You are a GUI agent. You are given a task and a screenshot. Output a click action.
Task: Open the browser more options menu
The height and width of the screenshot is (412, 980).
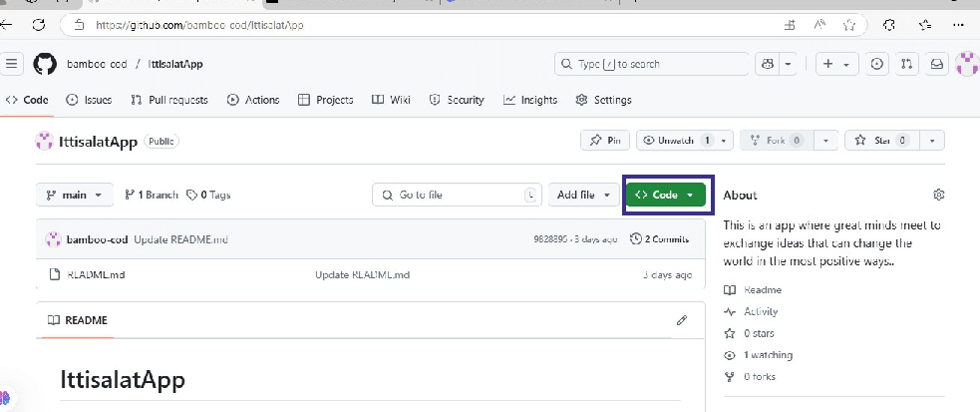pyautogui.click(x=959, y=25)
